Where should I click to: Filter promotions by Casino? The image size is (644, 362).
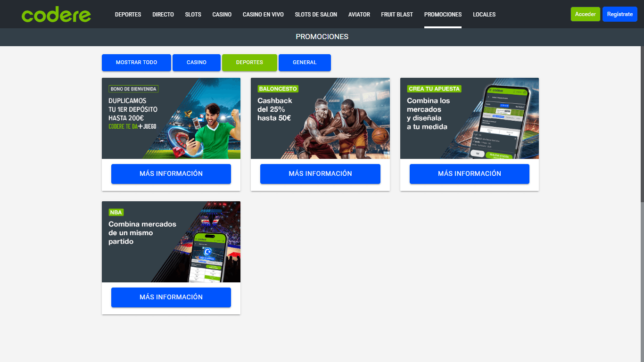(197, 63)
